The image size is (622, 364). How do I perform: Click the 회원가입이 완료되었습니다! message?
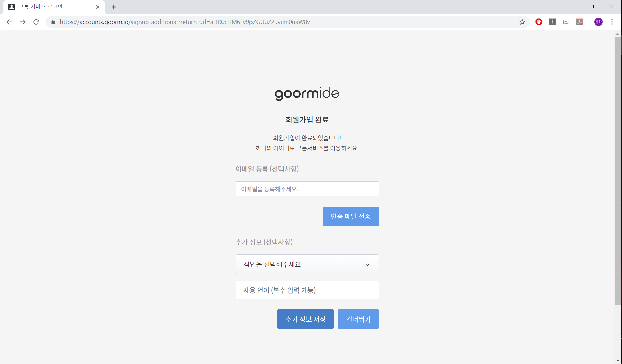tap(307, 138)
